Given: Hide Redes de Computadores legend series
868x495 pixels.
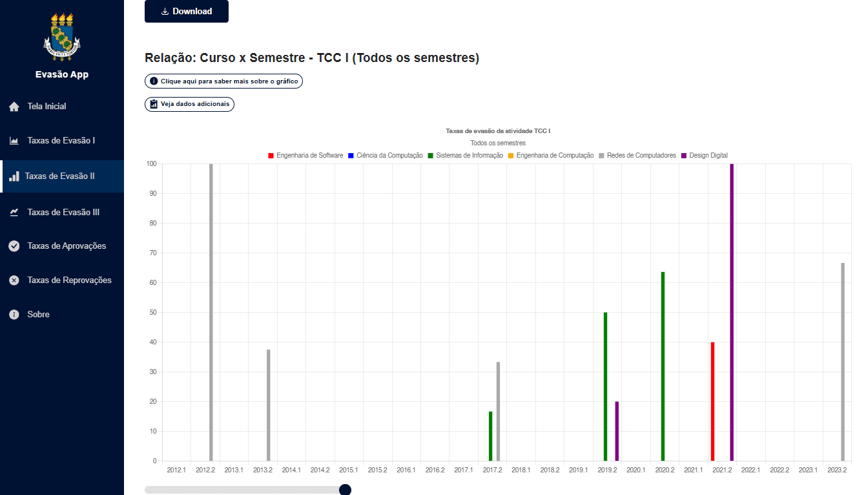Looking at the screenshot, I should [637, 156].
